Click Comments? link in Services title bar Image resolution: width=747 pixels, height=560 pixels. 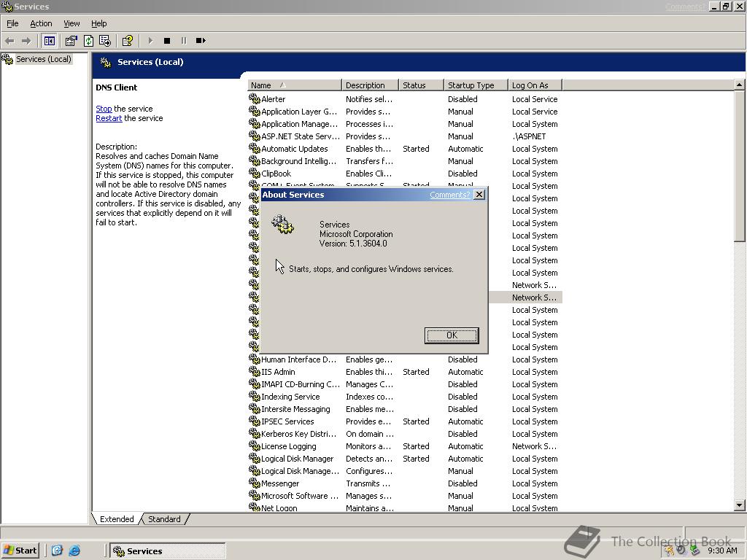pyautogui.click(x=686, y=7)
